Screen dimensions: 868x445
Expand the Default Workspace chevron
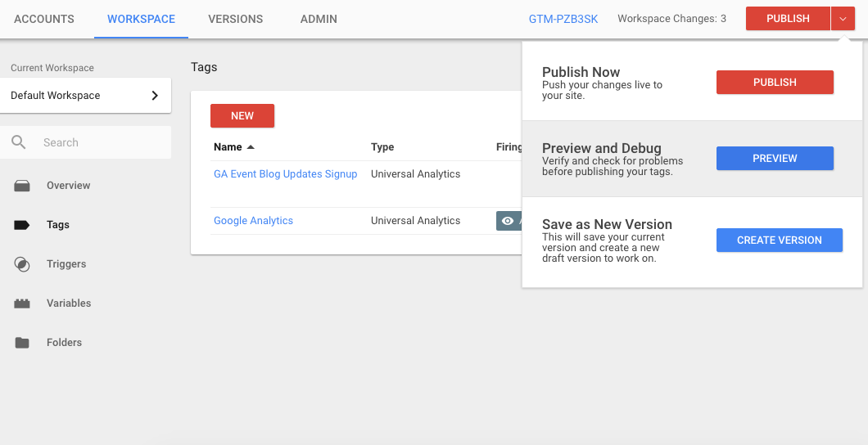point(155,96)
